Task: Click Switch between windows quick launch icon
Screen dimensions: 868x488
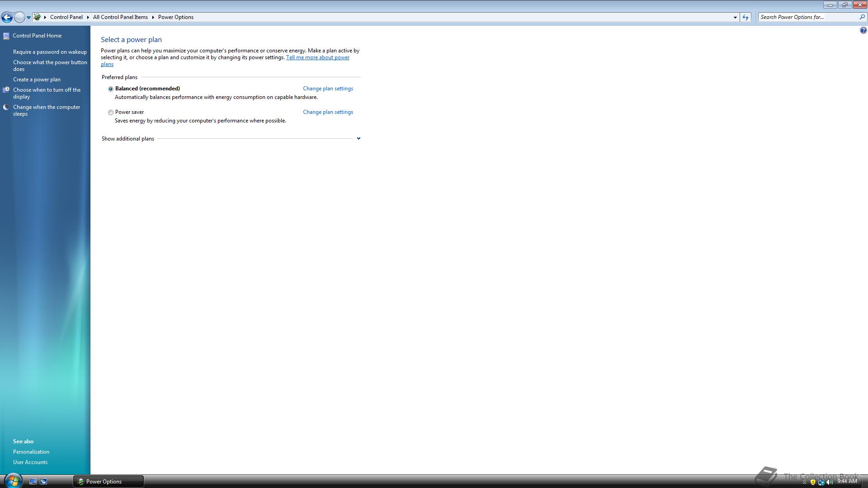Action: point(43,482)
